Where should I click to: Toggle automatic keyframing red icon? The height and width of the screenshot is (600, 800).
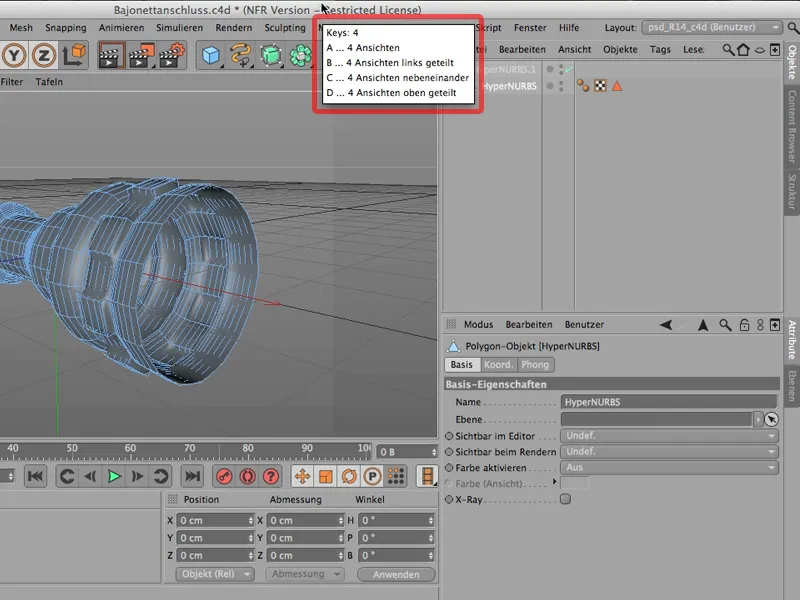(x=247, y=477)
